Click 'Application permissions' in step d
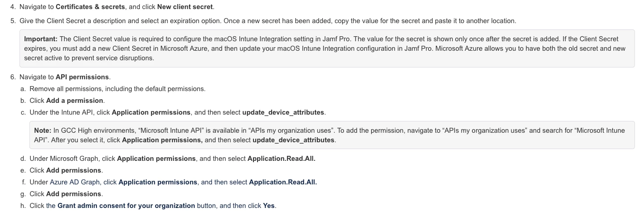Image resolution: width=644 pixels, height=222 pixels. 156,159
